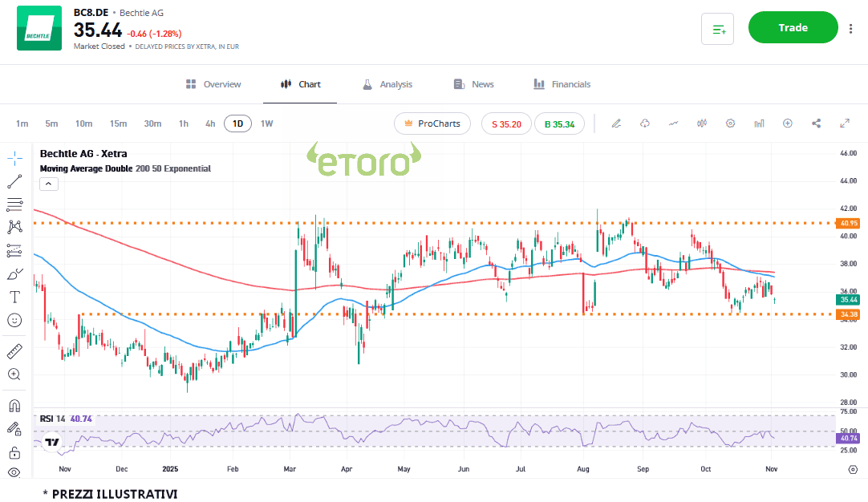The width and height of the screenshot is (868, 502).
Task: Open the Overview tab
Action: tap(213, 84)
